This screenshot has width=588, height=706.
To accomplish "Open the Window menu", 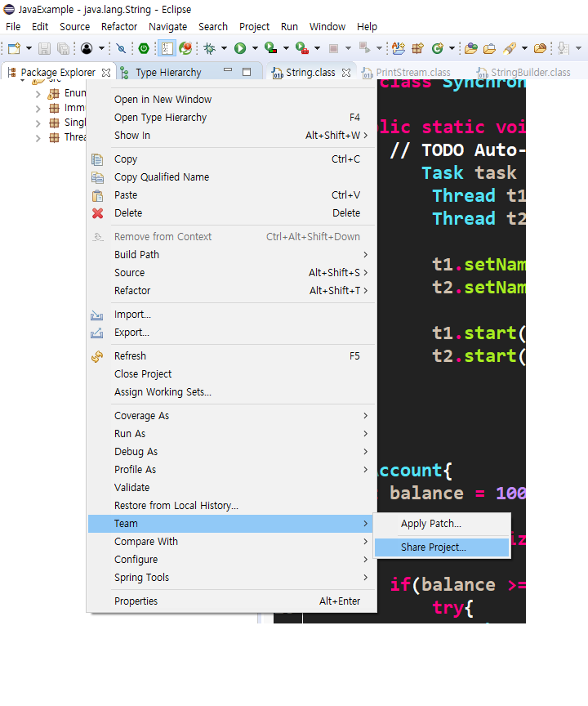I will [x=327, y=27].
